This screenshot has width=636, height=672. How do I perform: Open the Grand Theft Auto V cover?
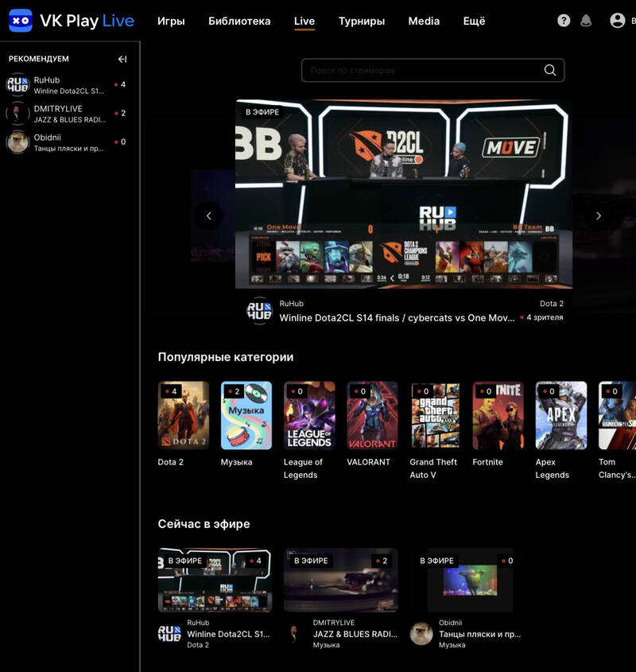(x=435, y=415)
